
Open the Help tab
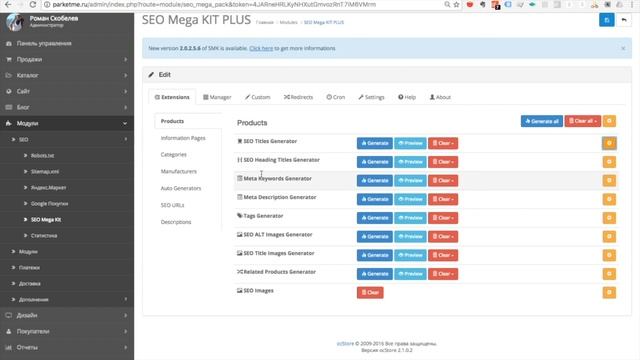pyautogui.click(x=407, y=97)
